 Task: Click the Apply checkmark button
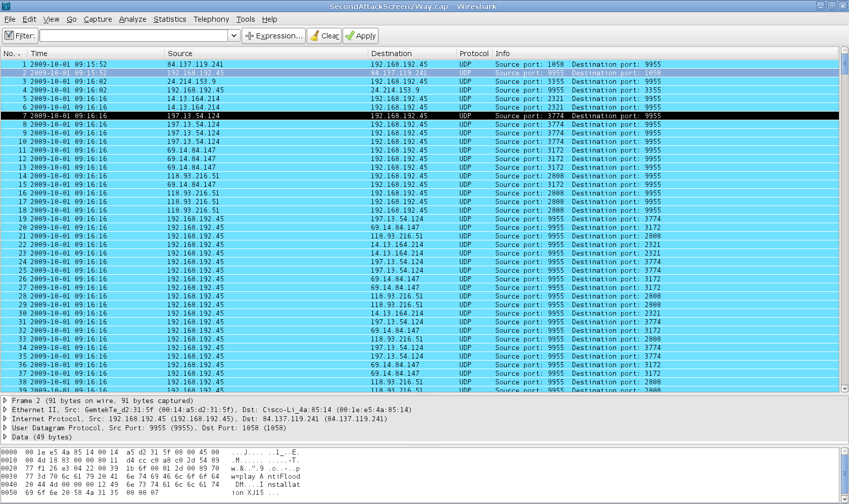click(x=360, y=36)
